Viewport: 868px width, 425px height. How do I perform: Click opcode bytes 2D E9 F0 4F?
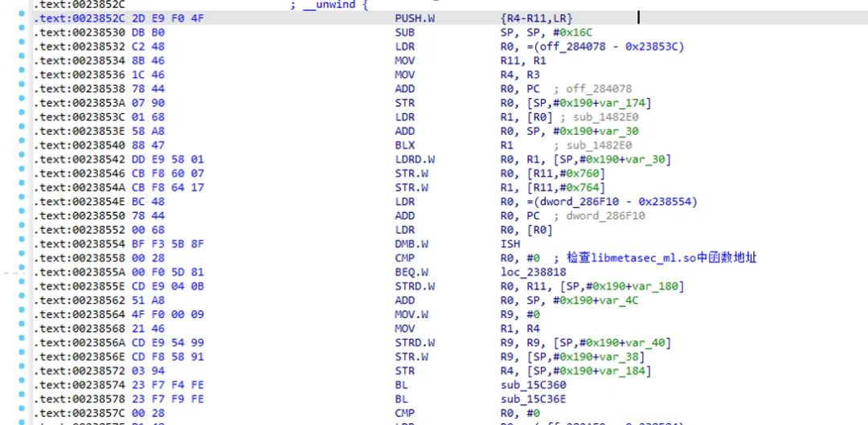(x=168, y=18)
